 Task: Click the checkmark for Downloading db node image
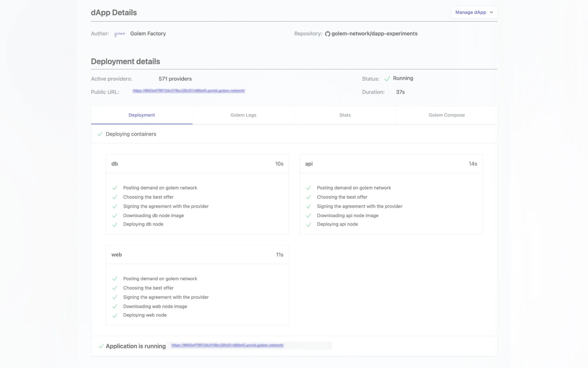115,216
